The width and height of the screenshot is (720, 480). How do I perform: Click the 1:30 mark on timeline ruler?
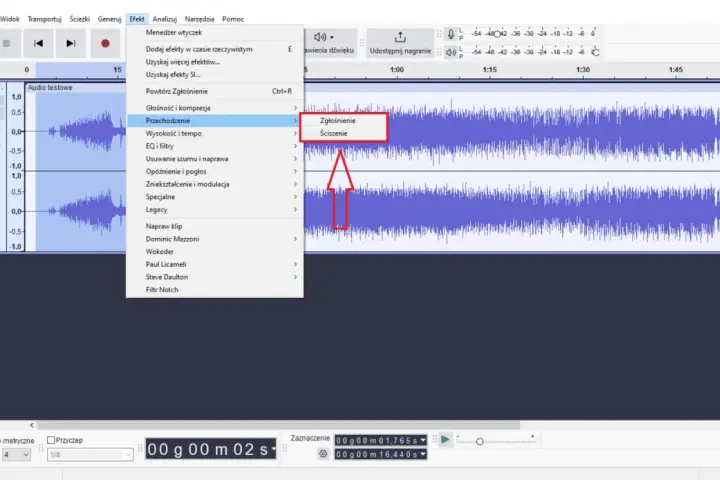click(583, 70)
